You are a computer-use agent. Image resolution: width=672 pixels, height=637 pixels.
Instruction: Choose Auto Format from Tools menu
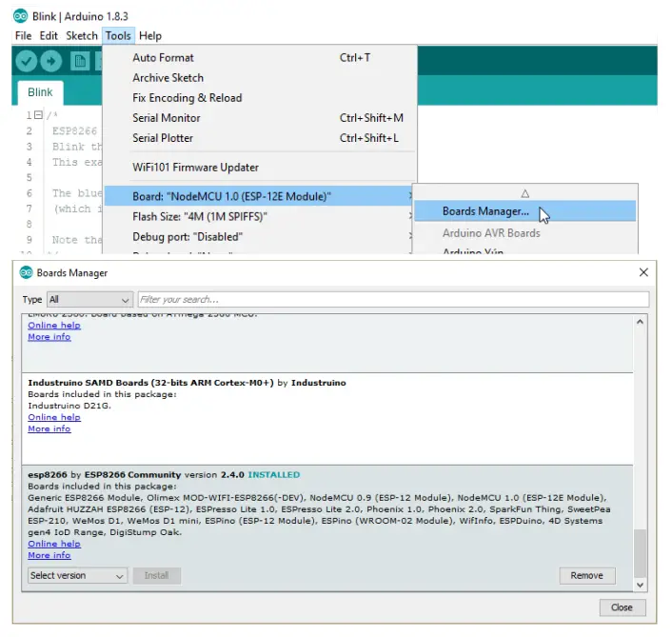pos(260,58)
